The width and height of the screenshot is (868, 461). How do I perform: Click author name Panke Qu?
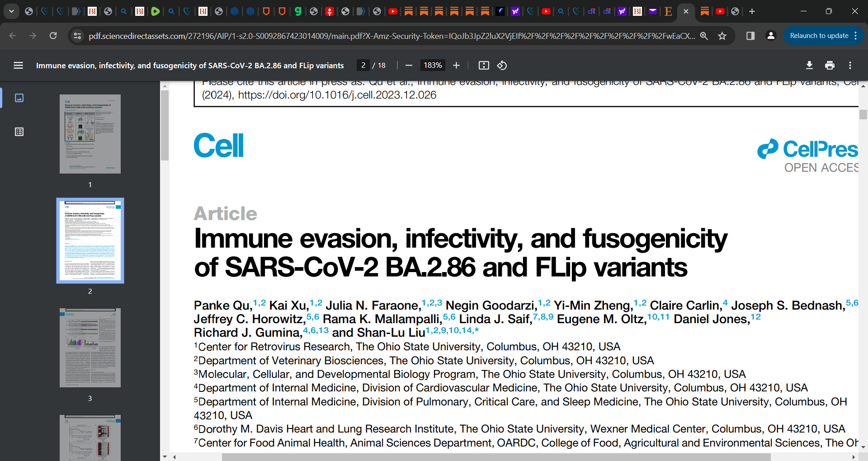(x=223, y=306)
